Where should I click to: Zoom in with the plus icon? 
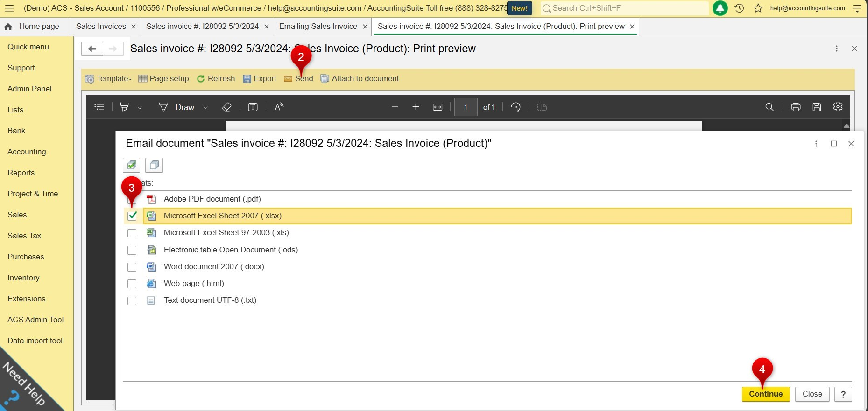tap(416, 107)
